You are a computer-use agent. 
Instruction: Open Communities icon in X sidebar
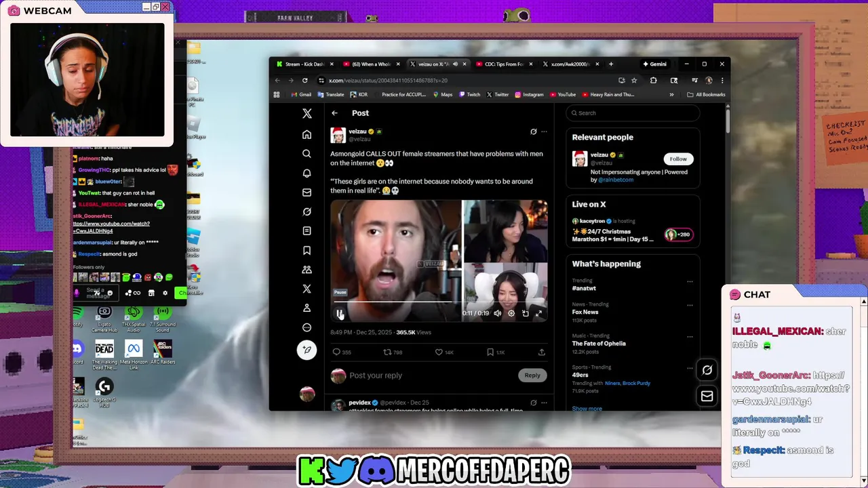click(307, 269)
